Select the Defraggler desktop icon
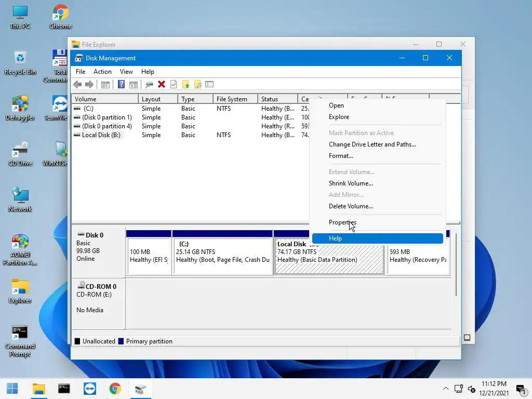 (20, 109)
